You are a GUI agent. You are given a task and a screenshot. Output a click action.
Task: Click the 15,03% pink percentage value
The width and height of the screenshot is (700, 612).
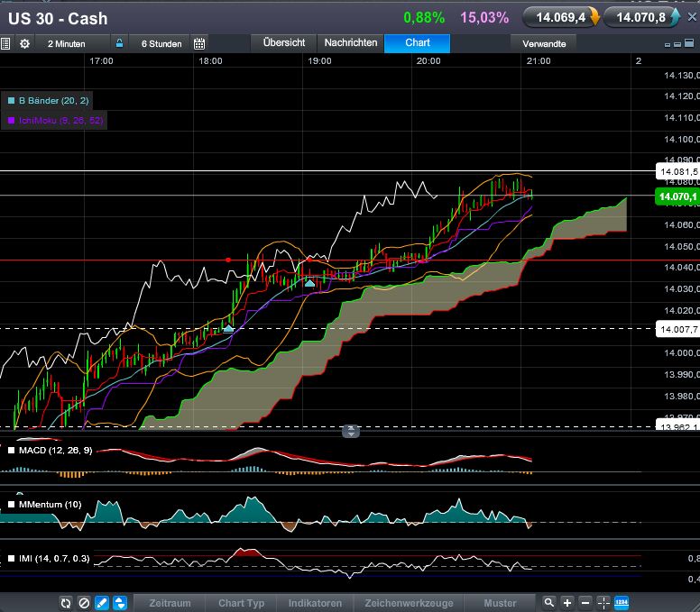pos(484,18)
